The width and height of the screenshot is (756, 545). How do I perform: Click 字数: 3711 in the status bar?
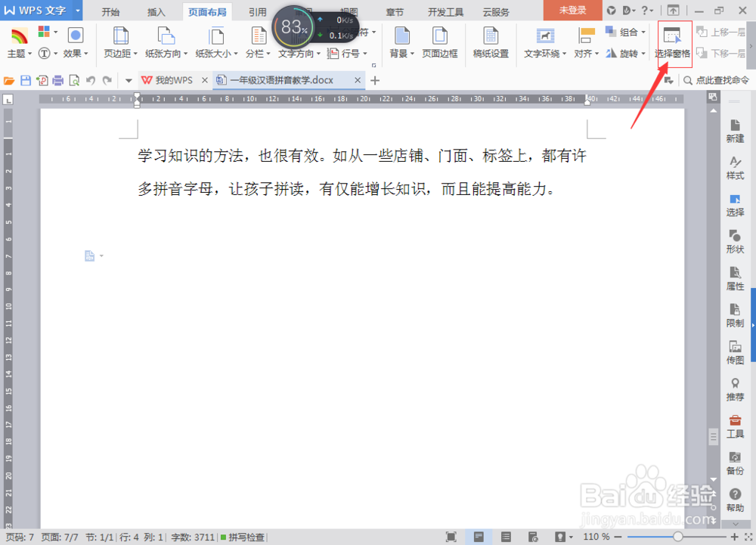192,537
